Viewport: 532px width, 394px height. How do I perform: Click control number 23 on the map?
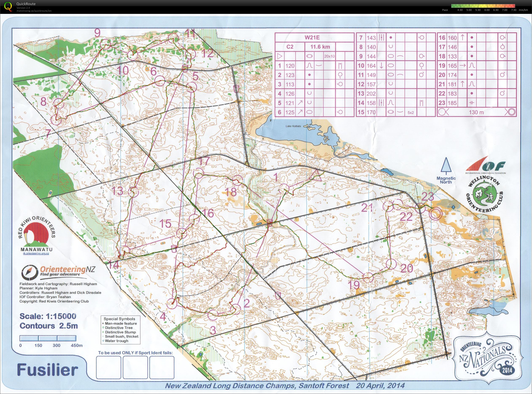click(428, 197)
